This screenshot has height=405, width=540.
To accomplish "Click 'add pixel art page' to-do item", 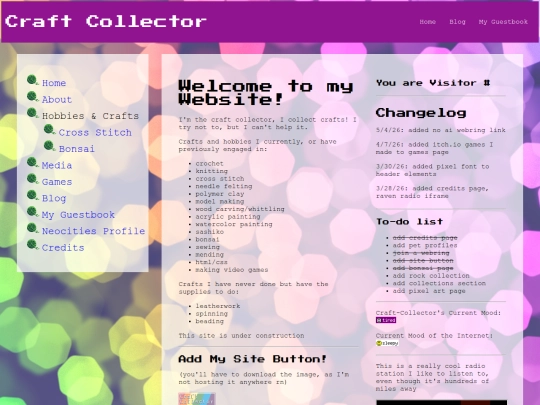I will click(429, 291).
